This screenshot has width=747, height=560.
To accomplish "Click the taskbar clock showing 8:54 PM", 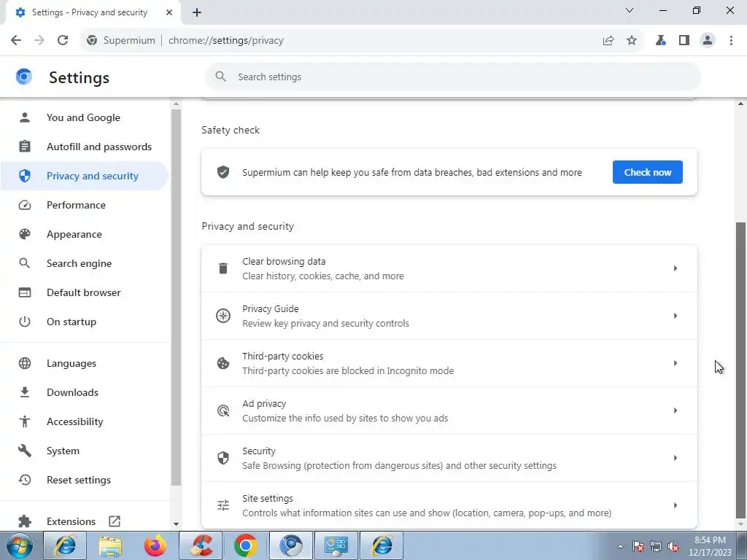I will click(710, 546).
